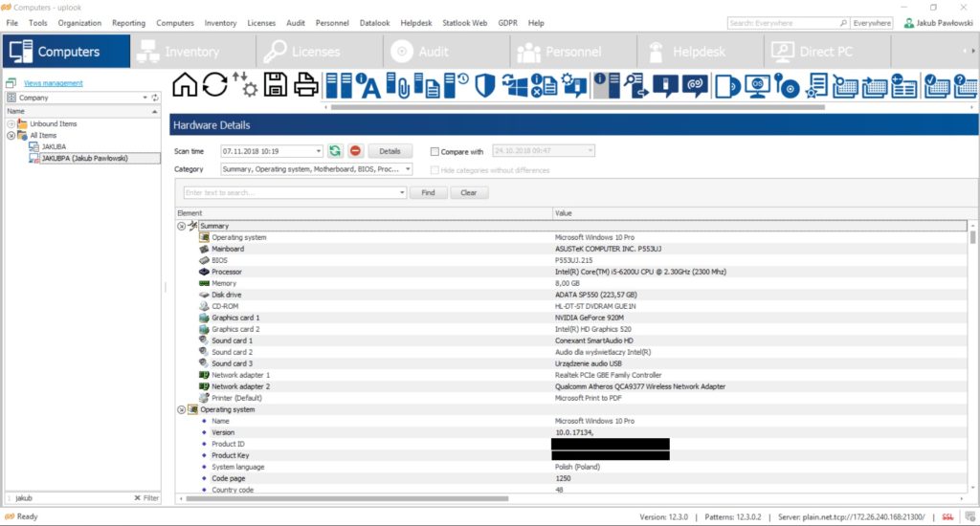Click the Print icon in the toolbar
980x526 pixels.
[305, 85]
